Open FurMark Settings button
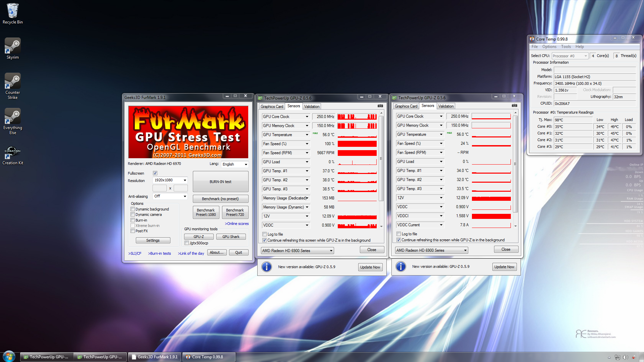This screenshot has width=644, height=362. click(153, 241)
